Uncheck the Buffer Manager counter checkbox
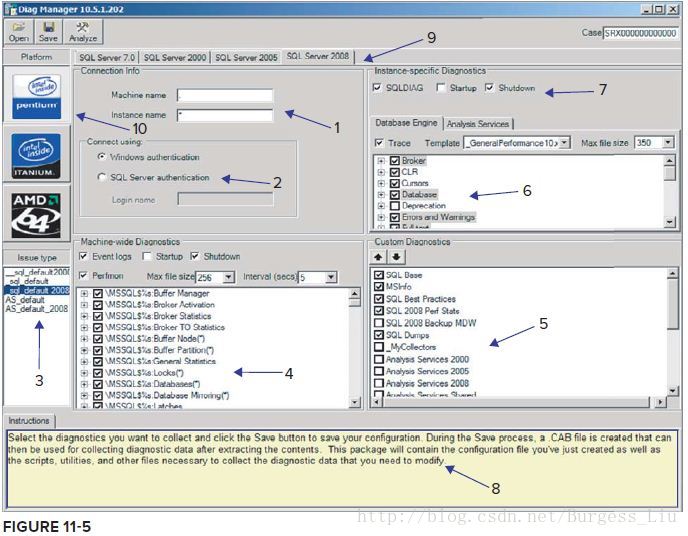The width and height of the screenshot is (688, 536). 98,293
